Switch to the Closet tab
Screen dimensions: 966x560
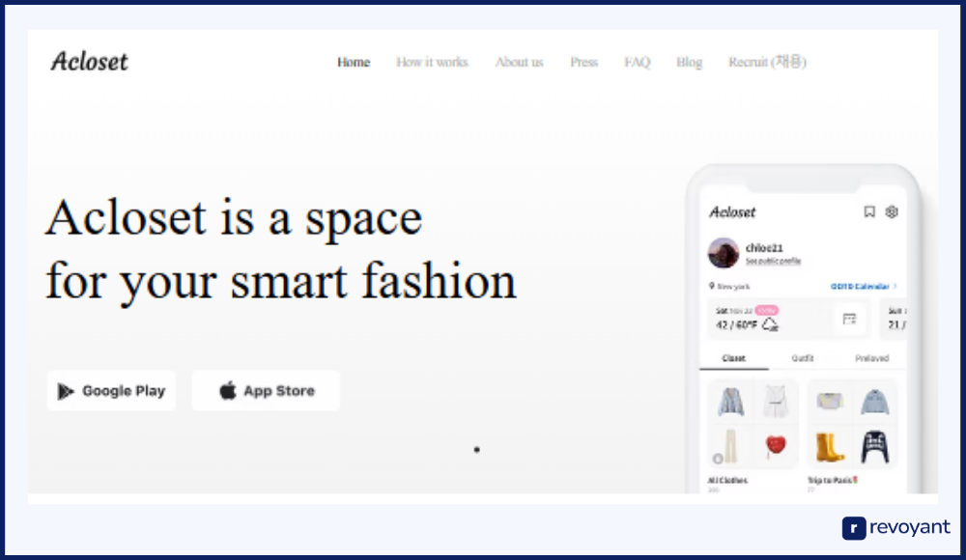coord(734,358)
